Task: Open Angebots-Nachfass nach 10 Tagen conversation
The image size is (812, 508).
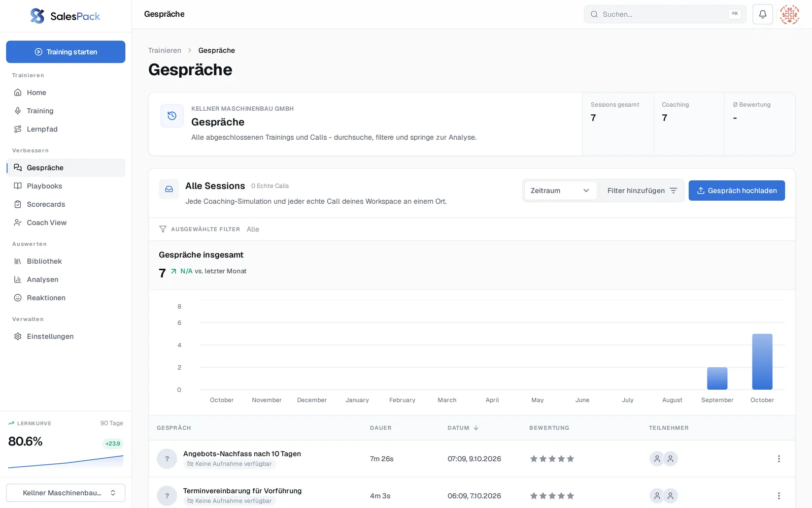Action: click(x=242, y=454)
